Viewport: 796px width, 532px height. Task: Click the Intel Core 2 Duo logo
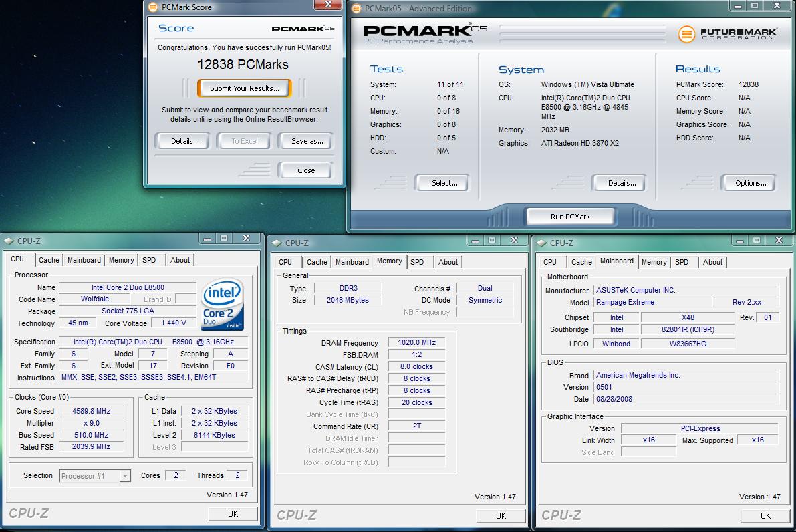click(223, 305)
